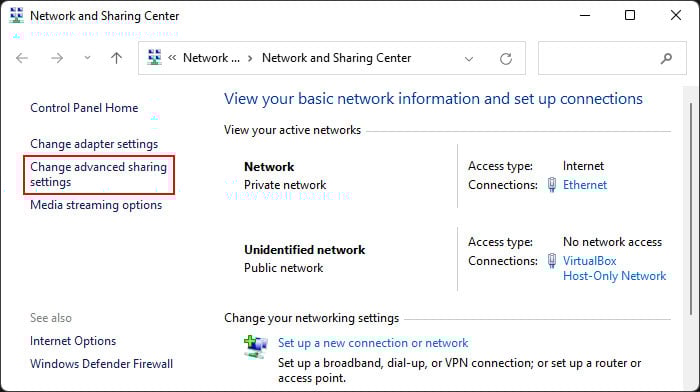The height and width of the screenshot is (392, 700).
Task: Open Change adapter settings
Action: coord(94,144)
